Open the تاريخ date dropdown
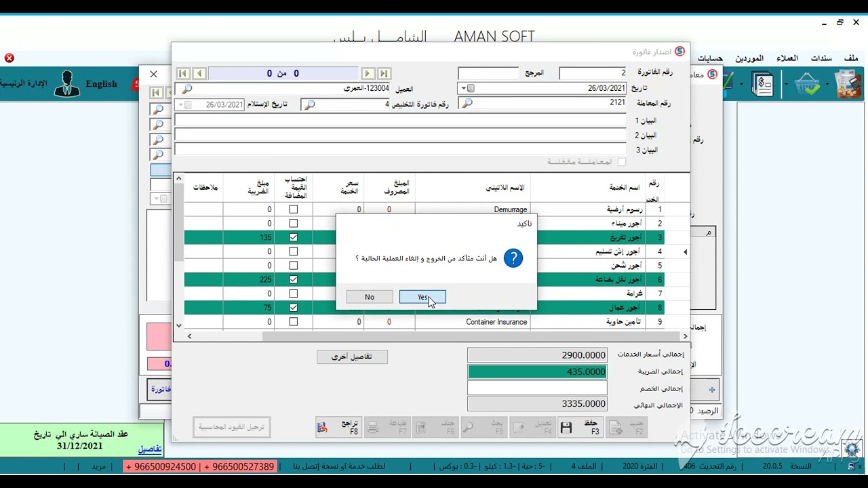868x488 pixels. pyautogui.click(x=463, y=88)
